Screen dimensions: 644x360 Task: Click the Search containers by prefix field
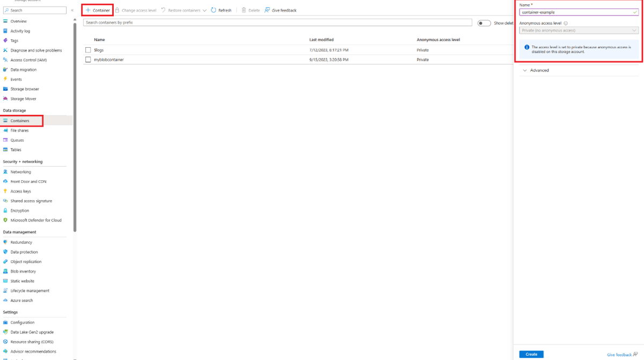tap(278, 23)
